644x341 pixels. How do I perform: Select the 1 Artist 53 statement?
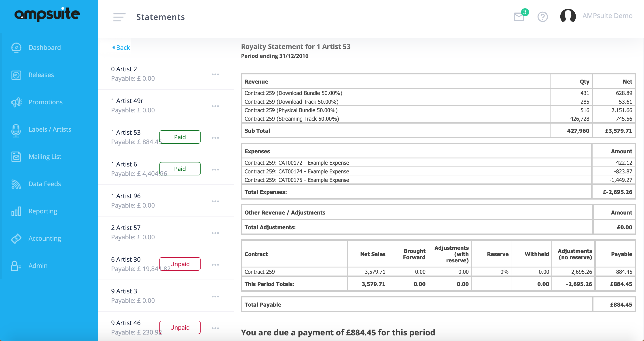click(x=166, y=137)
